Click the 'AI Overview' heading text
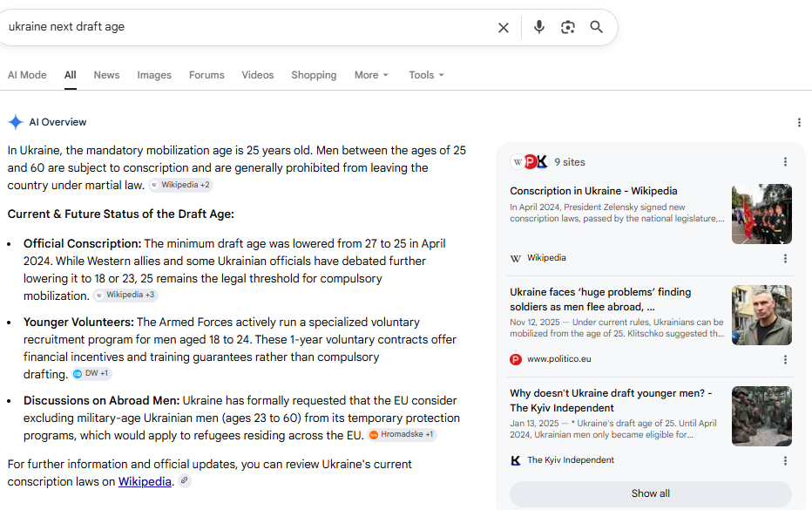 point(58,122)
